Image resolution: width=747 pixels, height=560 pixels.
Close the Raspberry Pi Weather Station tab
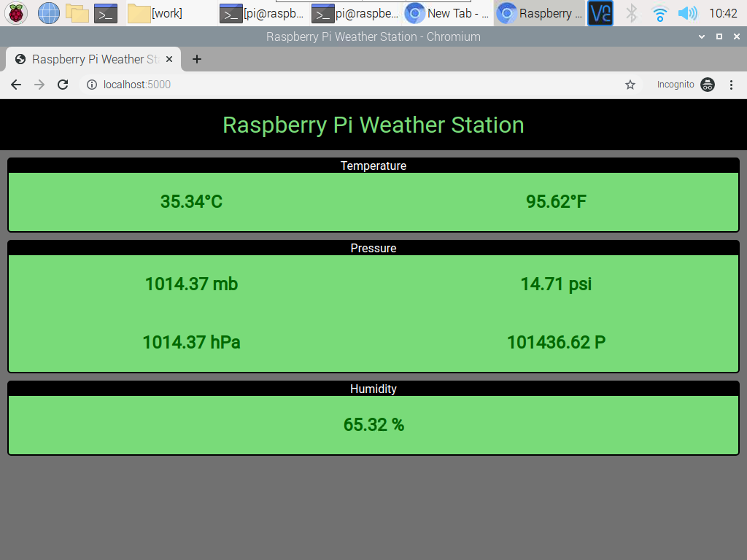169,59
